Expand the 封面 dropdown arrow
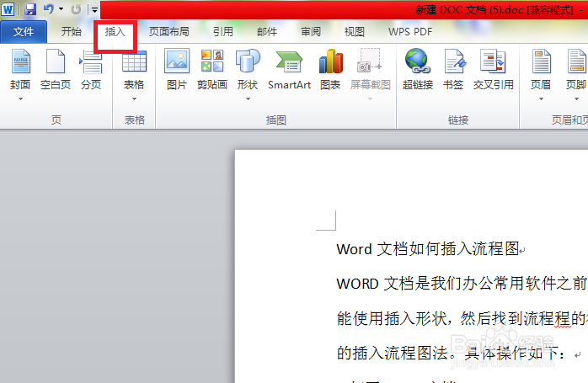 [x=20, y=99]
